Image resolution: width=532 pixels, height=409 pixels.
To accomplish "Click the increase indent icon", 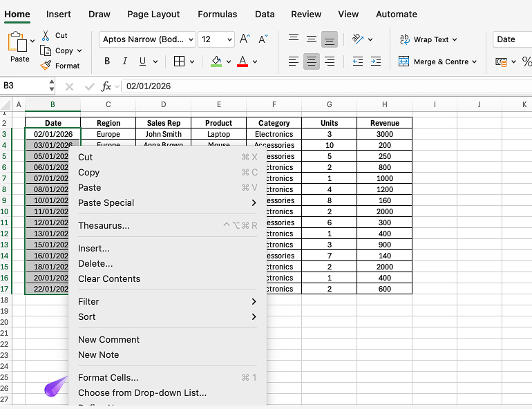I will click(375, 61).
